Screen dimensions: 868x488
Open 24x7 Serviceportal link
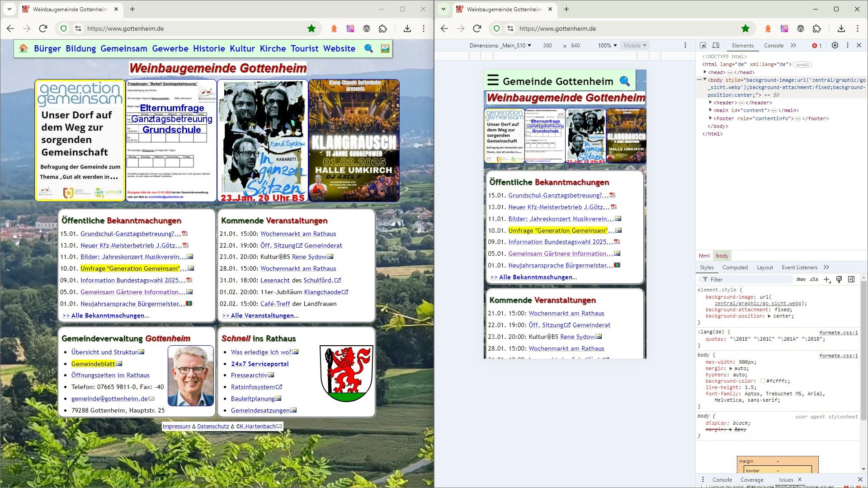pyautogui.click(x=259, y=363)
